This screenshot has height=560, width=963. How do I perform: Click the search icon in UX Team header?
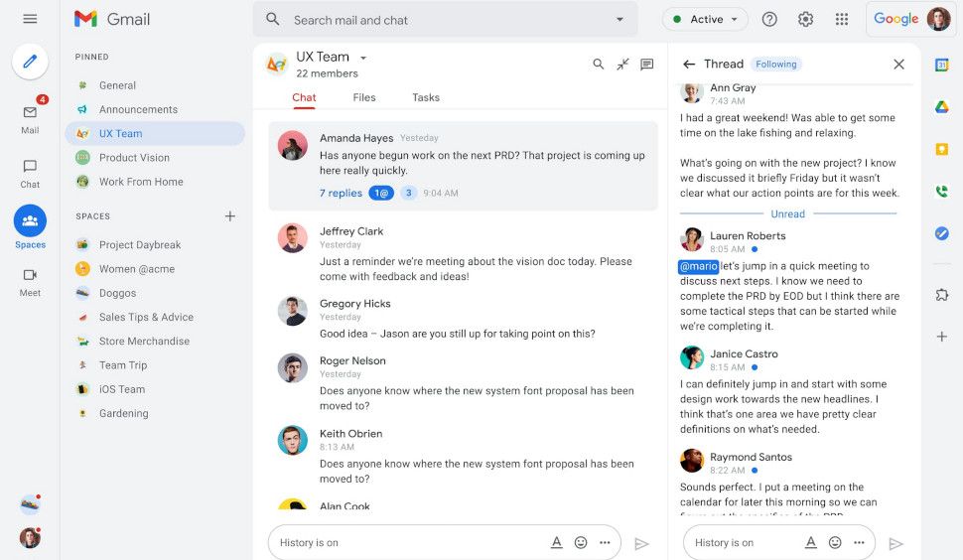tap(599, 64)
